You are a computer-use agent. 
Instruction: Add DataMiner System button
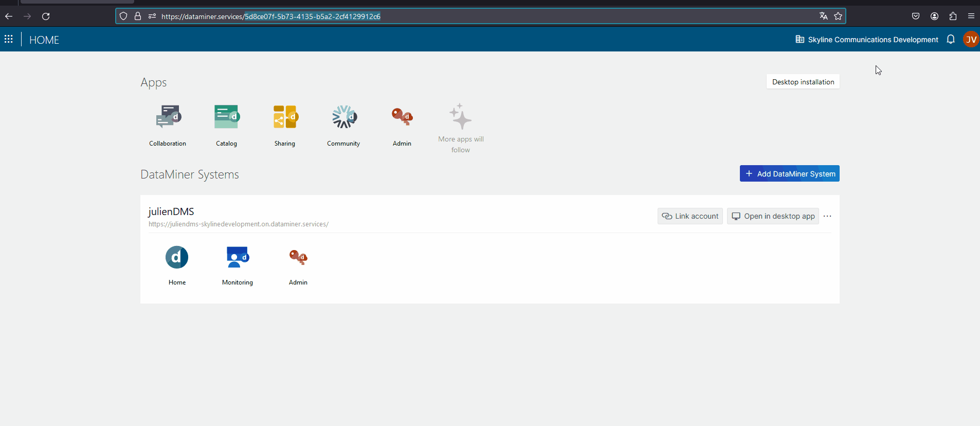(790, 173)
